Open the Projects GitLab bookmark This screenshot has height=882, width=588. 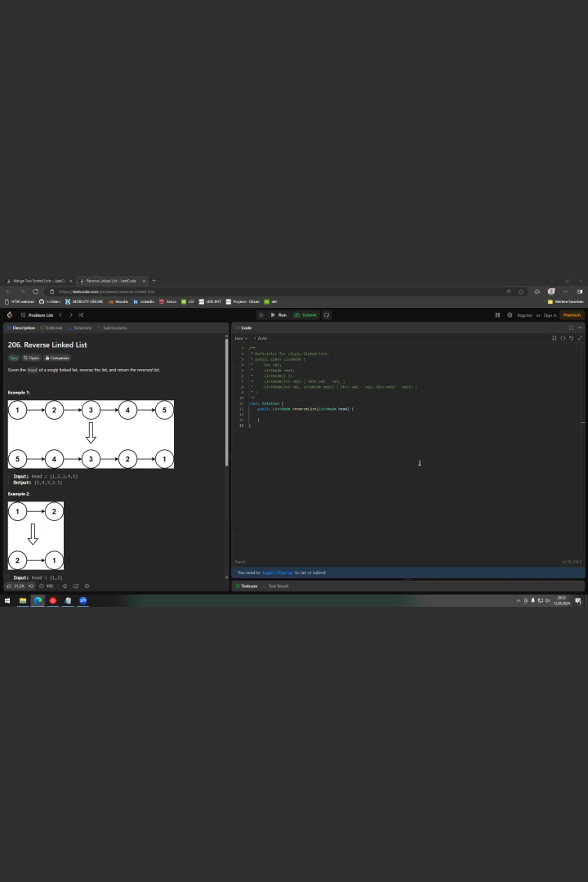click(x=243, y=301)
